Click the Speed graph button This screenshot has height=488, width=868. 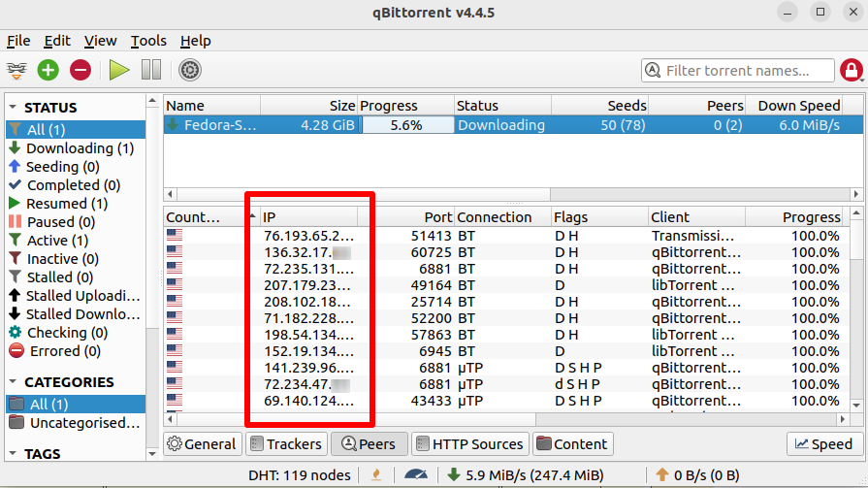[x=823, y=444]
